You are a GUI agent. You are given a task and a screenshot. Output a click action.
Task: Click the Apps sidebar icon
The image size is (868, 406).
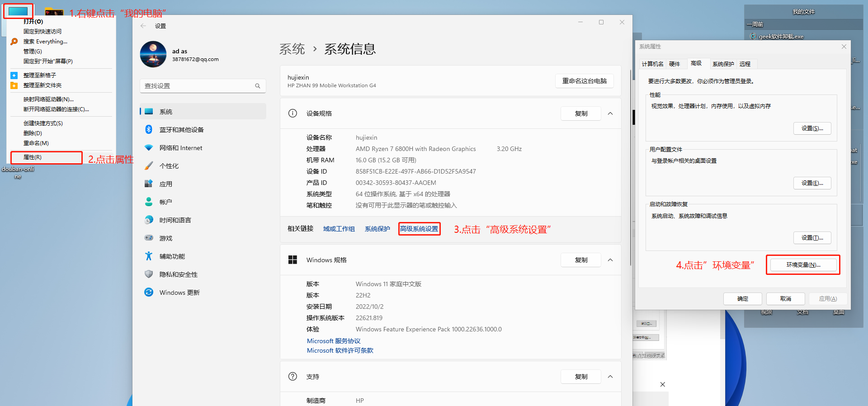[149, 184]
